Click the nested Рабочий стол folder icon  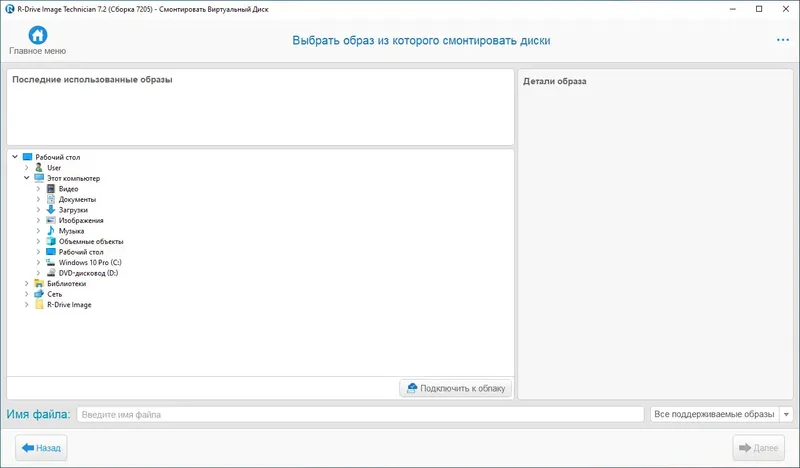click(51, 252)
